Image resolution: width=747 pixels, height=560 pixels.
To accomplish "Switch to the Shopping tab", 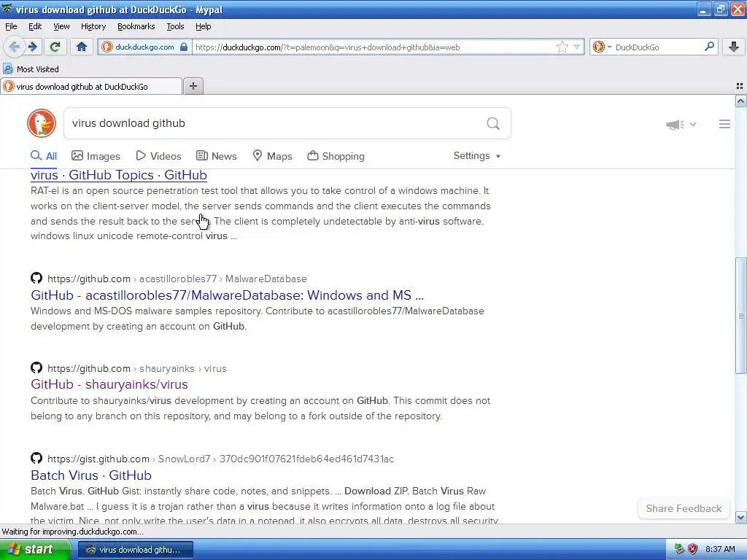I will 336,156.
